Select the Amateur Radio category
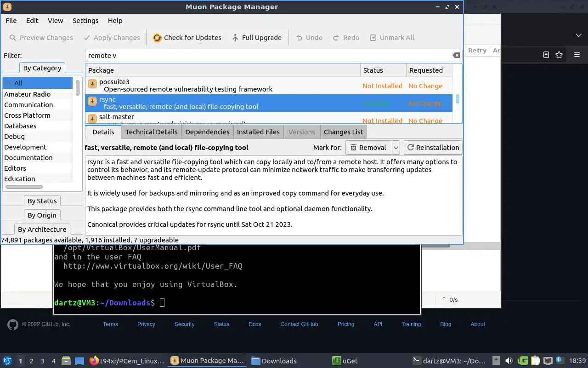This screenshot has width=588, height=368. pos(38,94)
